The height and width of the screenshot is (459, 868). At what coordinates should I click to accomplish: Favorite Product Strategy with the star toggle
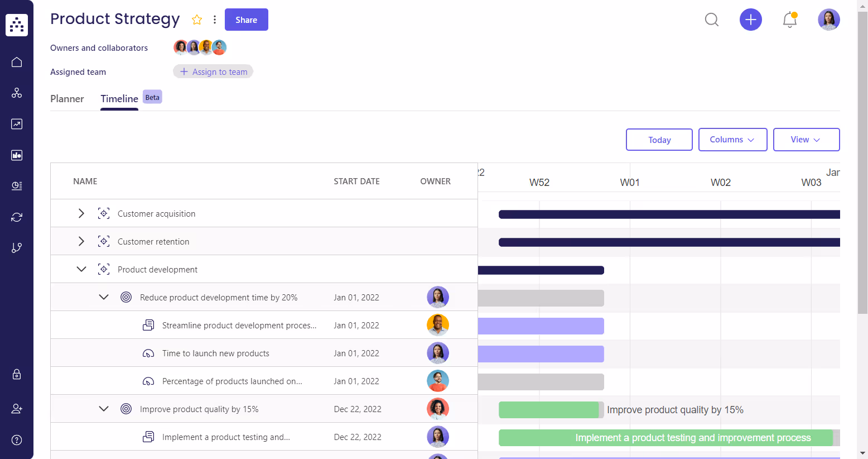[x=197, y=20]
